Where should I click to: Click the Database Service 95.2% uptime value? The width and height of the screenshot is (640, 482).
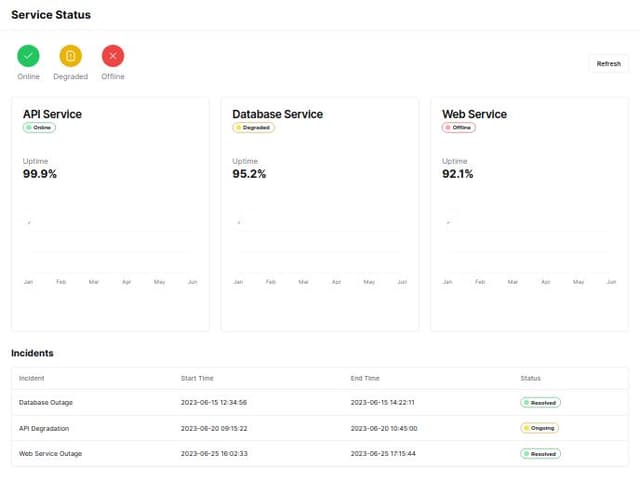[x=249, y=174]
